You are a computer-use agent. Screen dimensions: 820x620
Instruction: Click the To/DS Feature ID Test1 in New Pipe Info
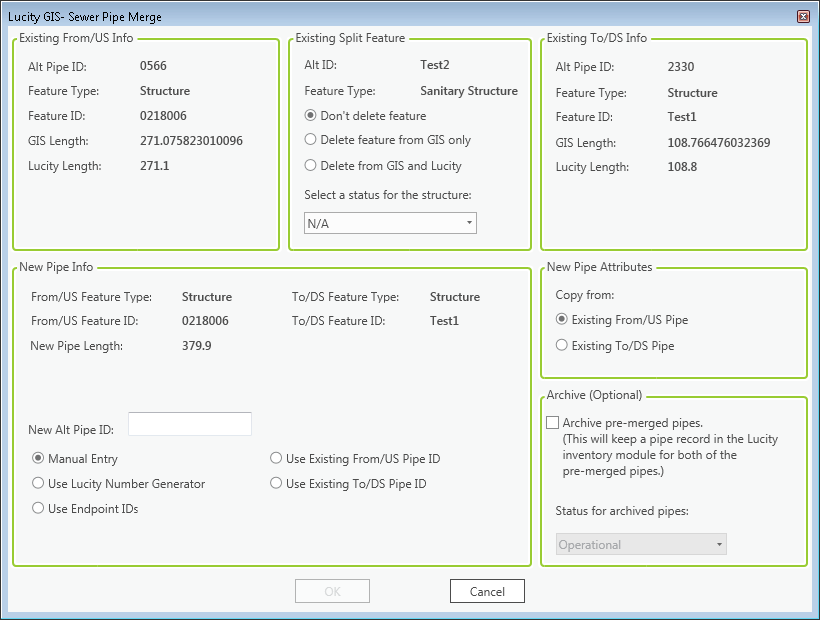tap(445, 320)
